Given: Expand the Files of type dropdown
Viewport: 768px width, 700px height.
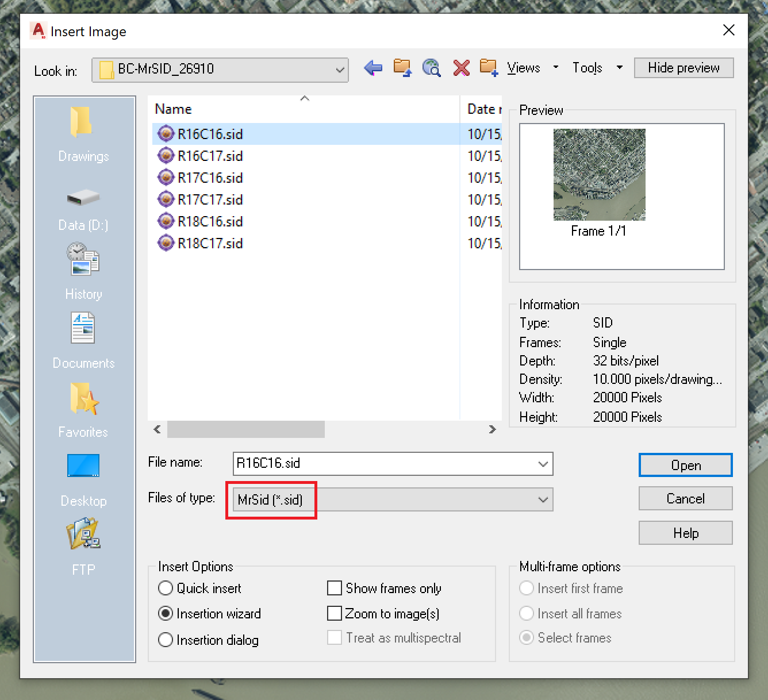Looking at the screenshot, I should (x=543, y=499).
